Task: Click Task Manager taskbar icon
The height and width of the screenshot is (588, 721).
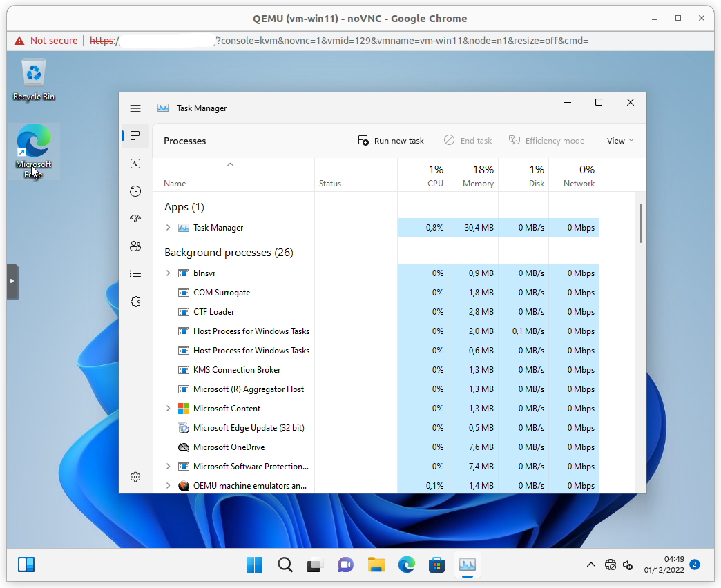Action: [467, 565]
